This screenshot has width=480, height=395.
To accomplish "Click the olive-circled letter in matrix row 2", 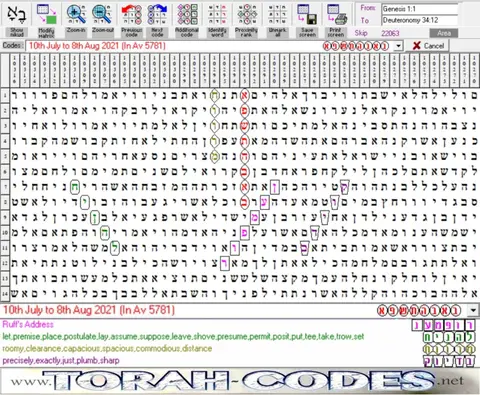I will [215, 111].
